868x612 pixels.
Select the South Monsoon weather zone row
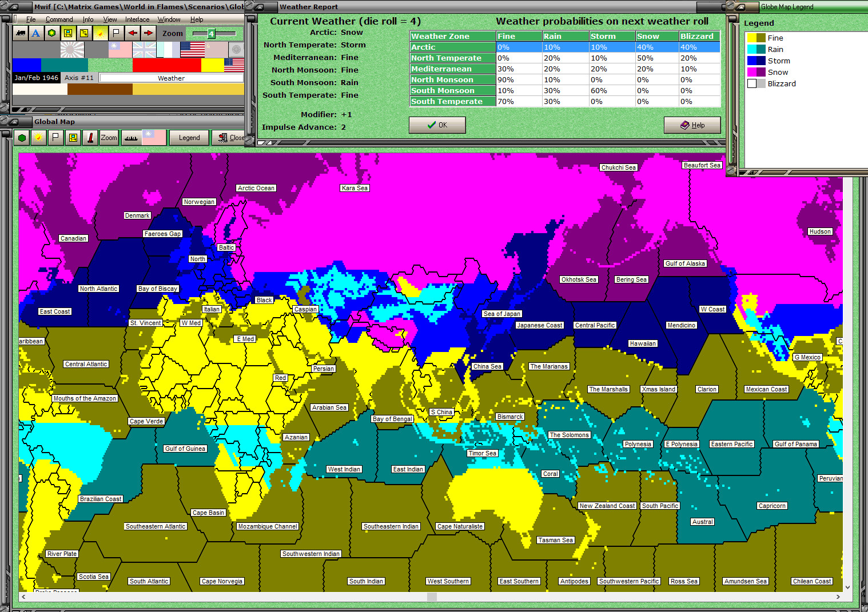coord(565,91)
